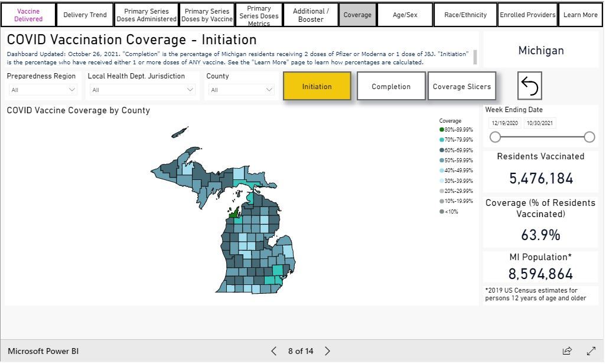Enter full screen mode with expand icon
This screenshot has width=606, height=364.
click(x=591, y=351)
